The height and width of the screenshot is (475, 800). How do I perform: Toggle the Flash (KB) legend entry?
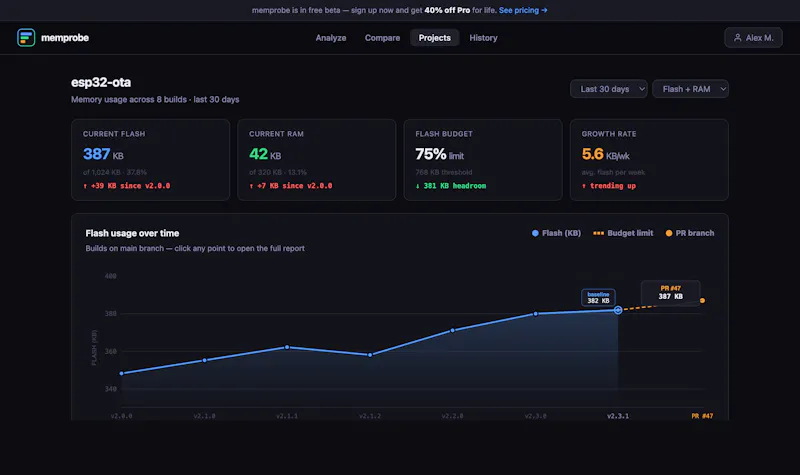click(556, 233)
